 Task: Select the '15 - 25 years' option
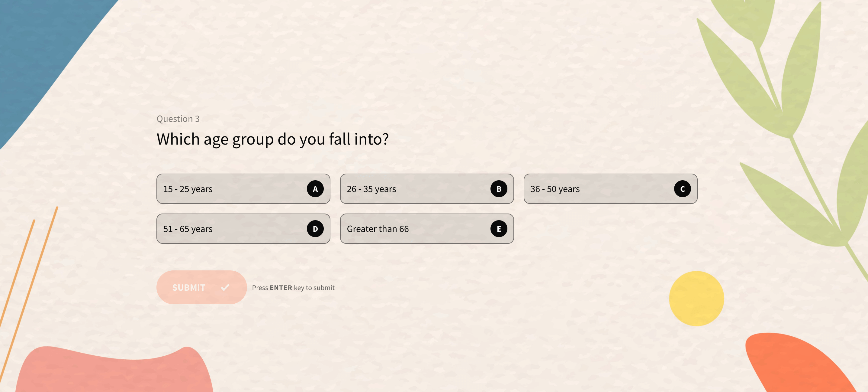point(243,189)
